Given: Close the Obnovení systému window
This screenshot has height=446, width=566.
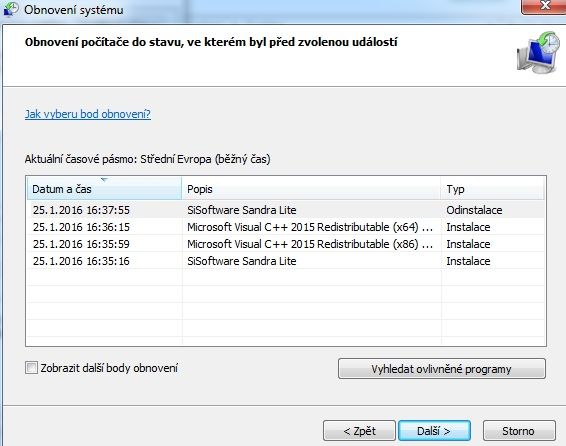Looking at the screenshot, I should pyautogui.click(x=544, y=6).
